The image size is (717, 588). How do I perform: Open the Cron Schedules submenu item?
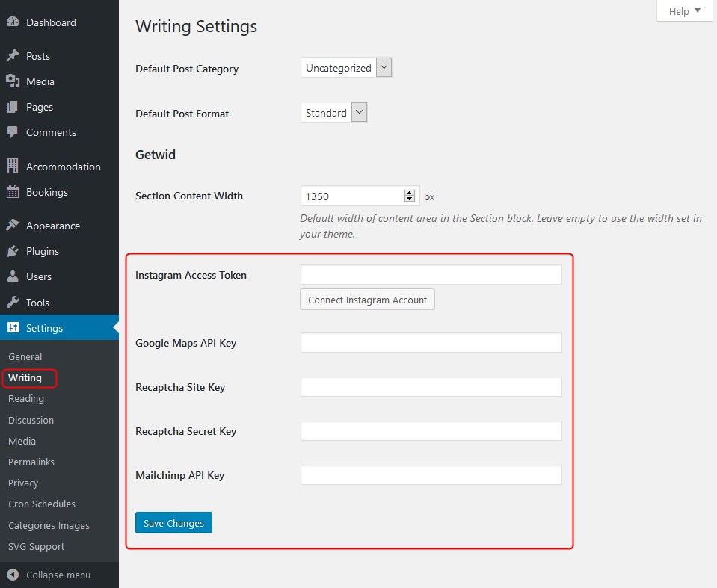(42, 504)
